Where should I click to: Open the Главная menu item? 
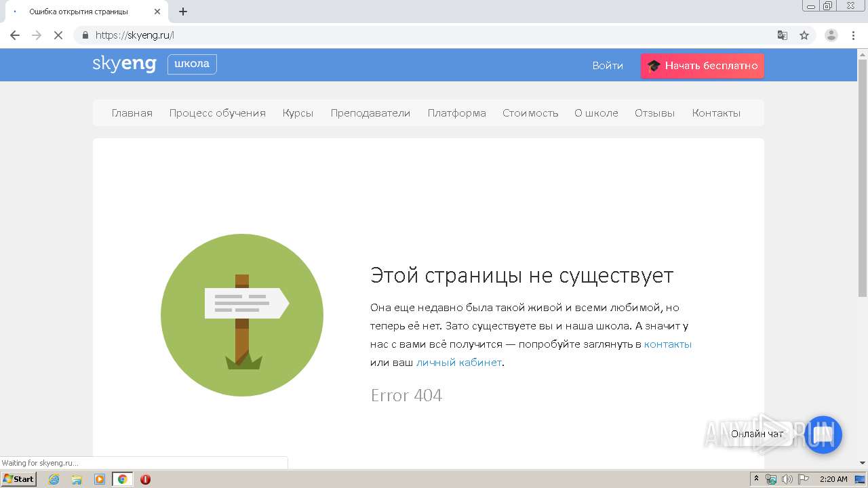tap(132, 113)
